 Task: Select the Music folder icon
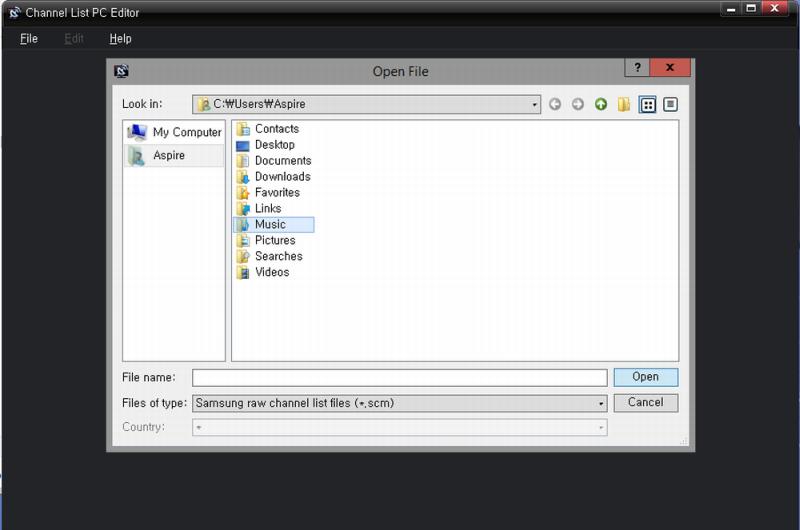coord(243,224)
